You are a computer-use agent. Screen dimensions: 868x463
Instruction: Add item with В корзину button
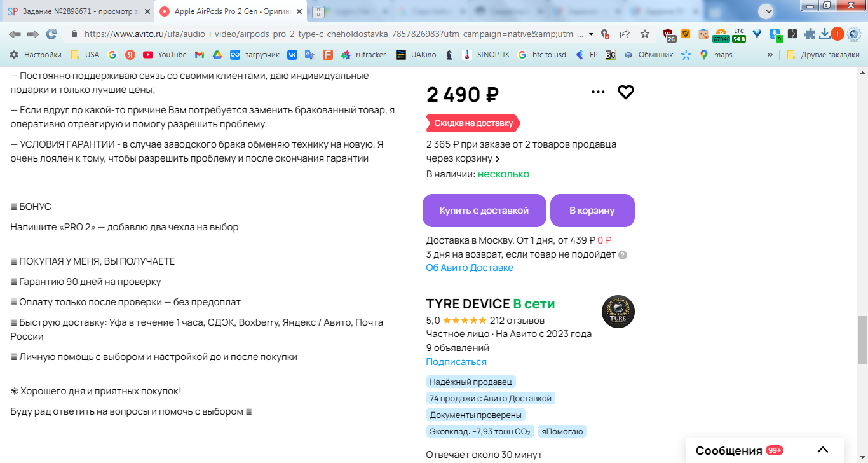point(592,211)
